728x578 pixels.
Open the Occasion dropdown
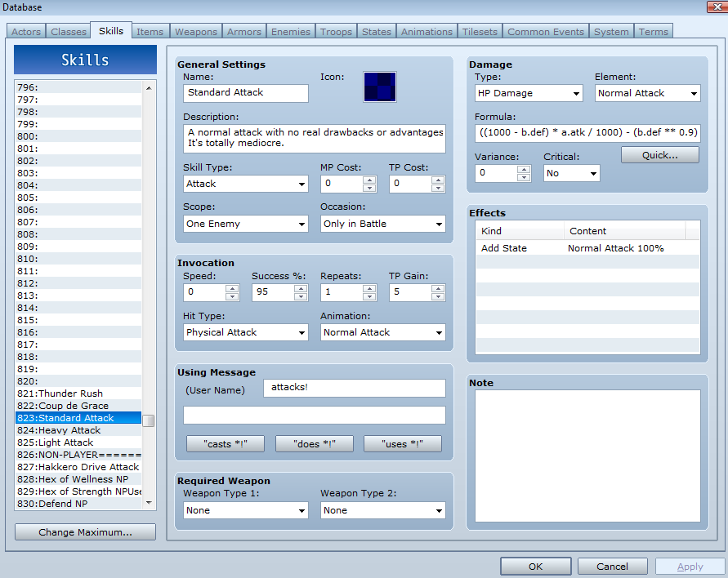pyautogui.click(x=383, y=224)
